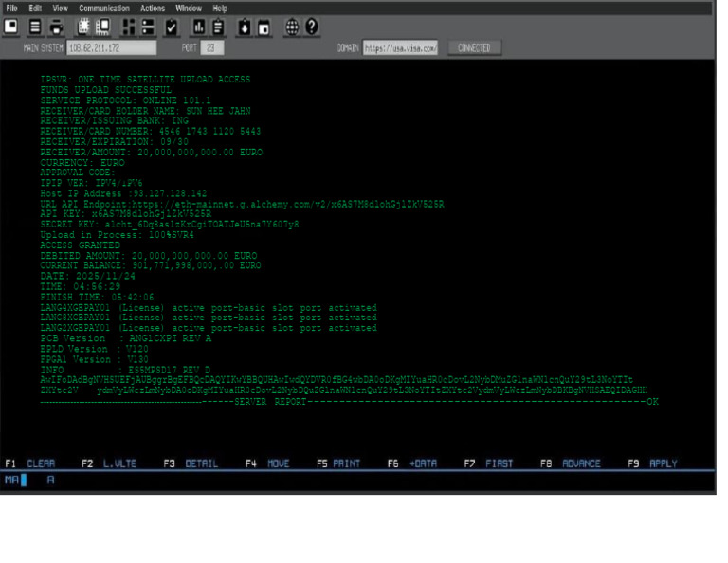Open the Window menu
728x563 pixels.
click(x=189, y=9)
